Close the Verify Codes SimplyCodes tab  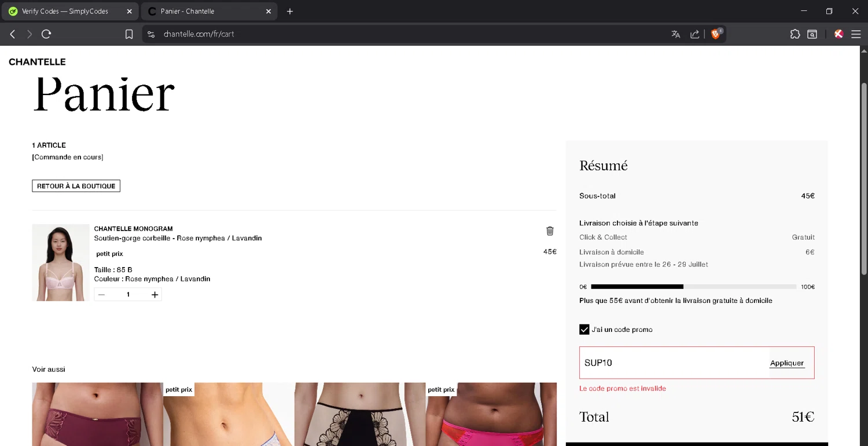129,11
